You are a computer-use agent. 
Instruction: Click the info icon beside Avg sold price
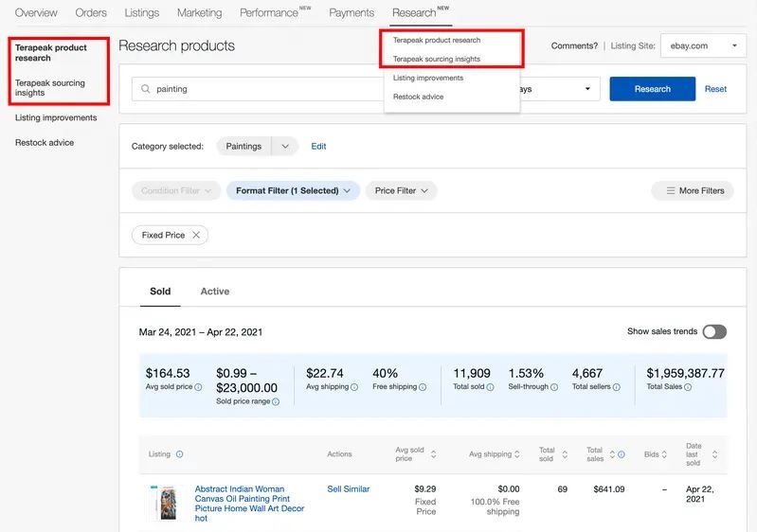coord(198,387)
